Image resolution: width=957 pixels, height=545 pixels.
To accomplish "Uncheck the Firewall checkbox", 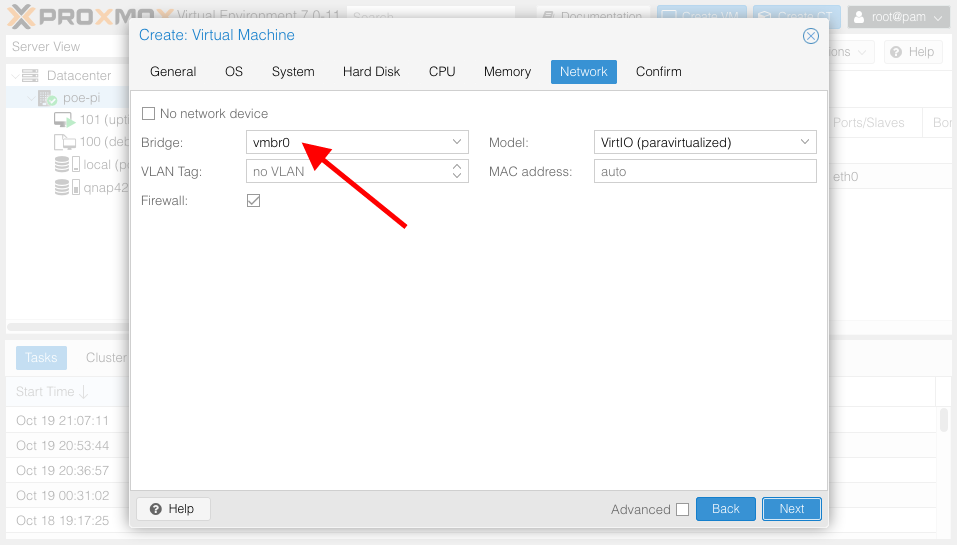I will (x=253, y=201).
